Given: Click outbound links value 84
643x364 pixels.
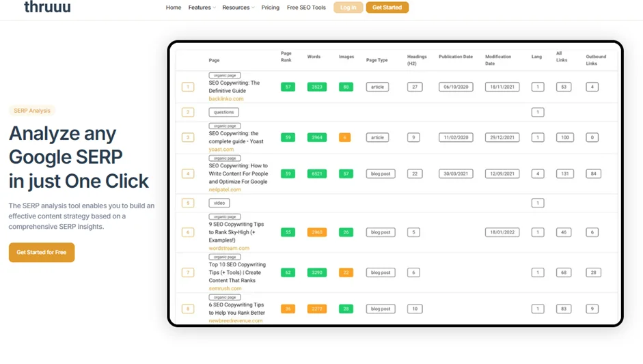Looking at the screenshot, I should (593, 173).
